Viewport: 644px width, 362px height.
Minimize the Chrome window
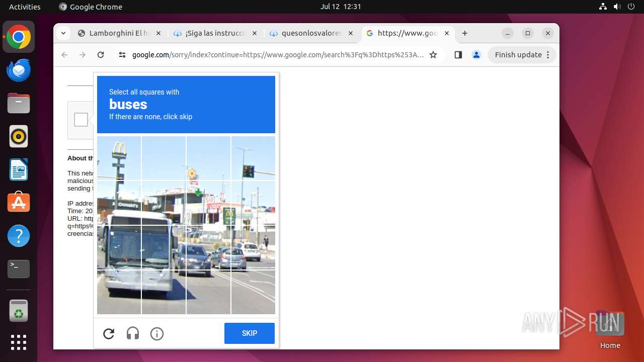[508, 33]
